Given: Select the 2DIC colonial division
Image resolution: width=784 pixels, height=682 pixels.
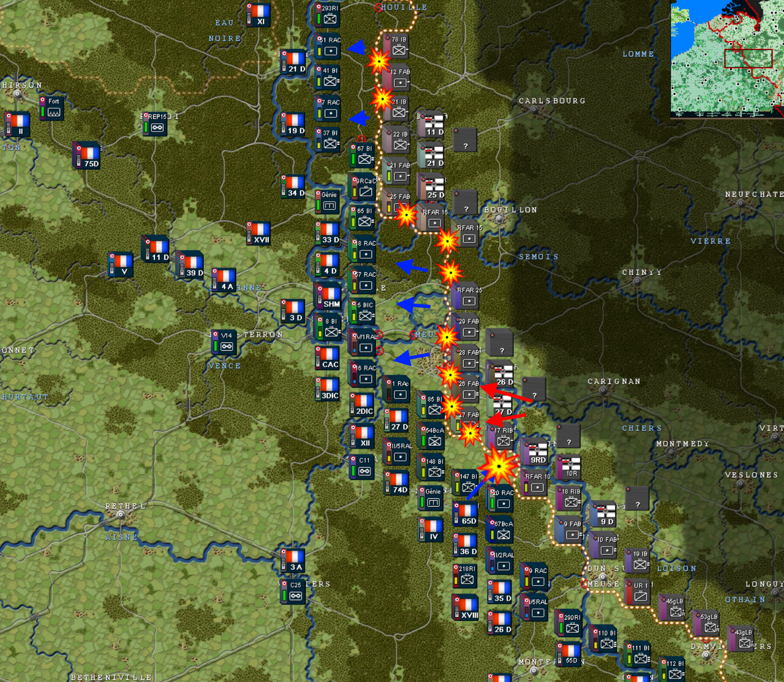Looking at the screenshot, I should click(363, 405).
